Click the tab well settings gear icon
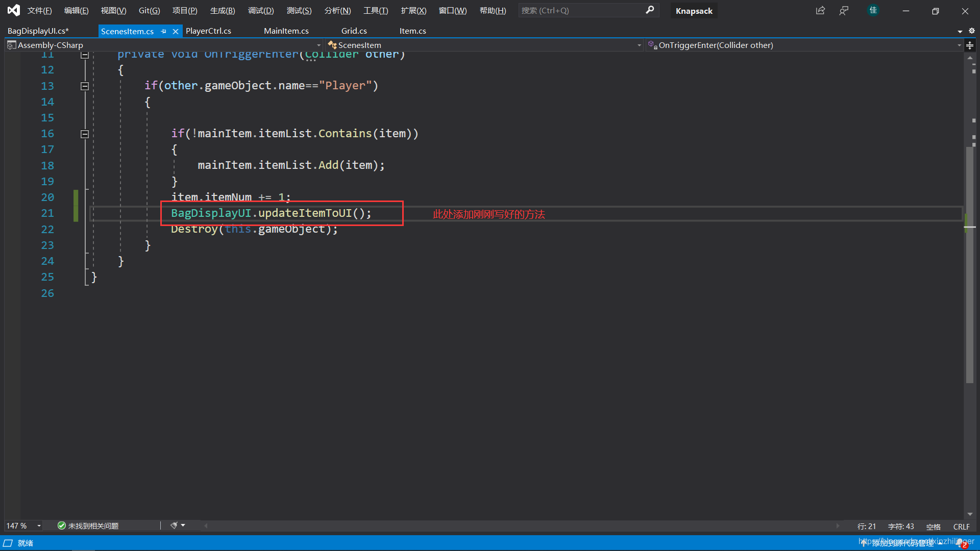Image resolution: width=980 pixels, height=551 pixels. [x=972, y=31]
